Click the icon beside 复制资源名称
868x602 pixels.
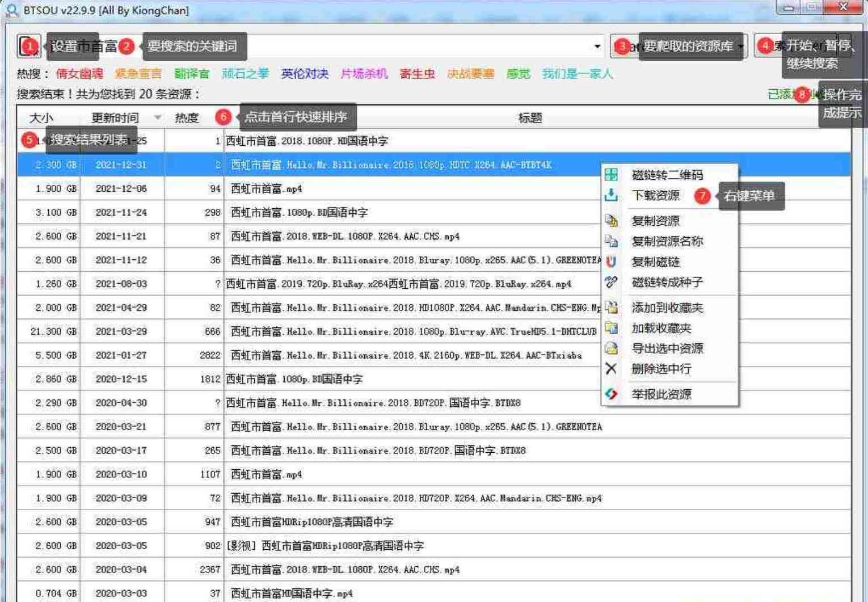pyautogui.click(x=611, y=241)
